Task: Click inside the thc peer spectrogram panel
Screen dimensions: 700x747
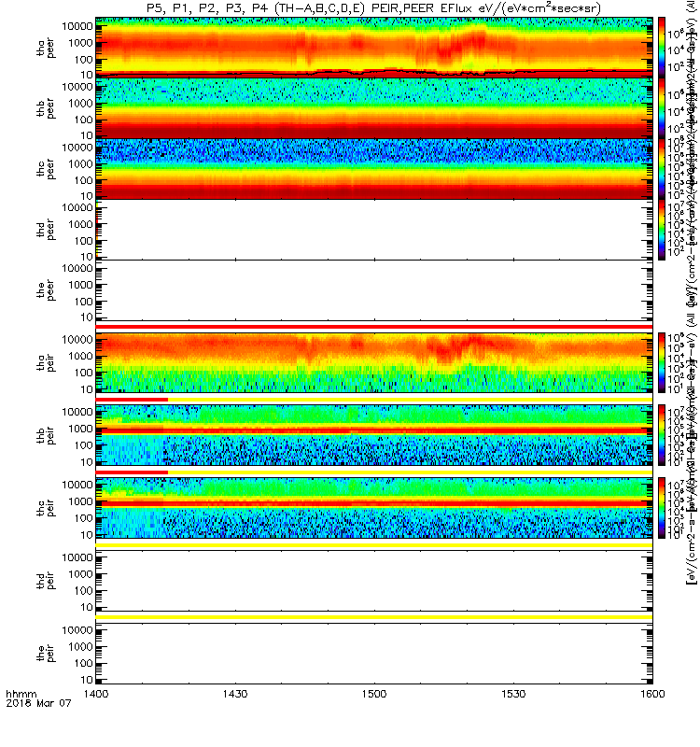Action: point(374,169)
